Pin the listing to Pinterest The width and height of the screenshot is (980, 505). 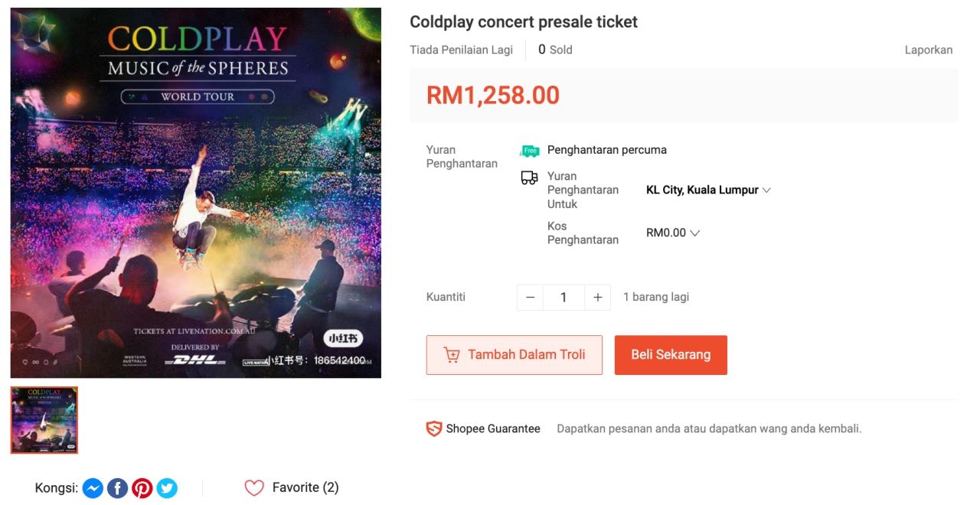tap(142, 487)
